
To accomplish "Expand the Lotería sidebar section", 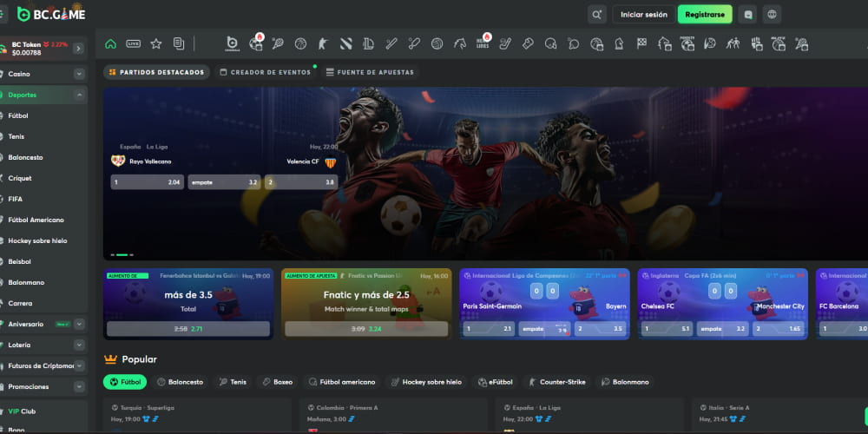I will tap(79, 345).
